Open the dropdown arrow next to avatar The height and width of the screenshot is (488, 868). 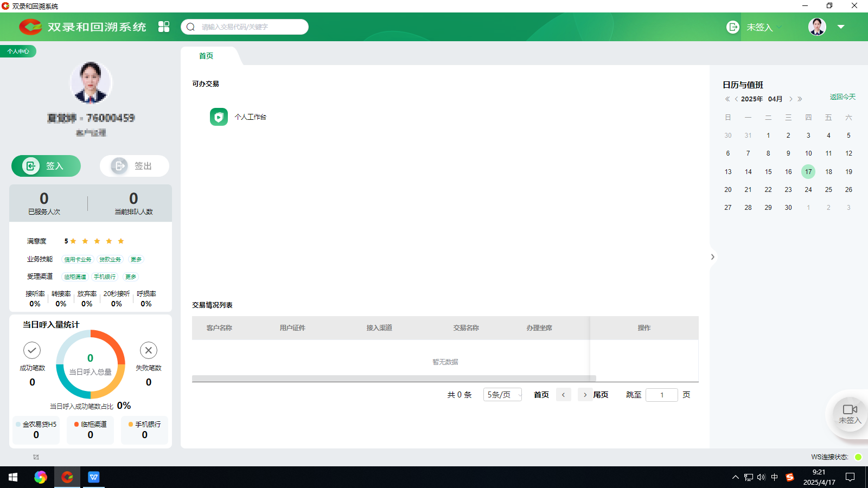tap(841, 27)
